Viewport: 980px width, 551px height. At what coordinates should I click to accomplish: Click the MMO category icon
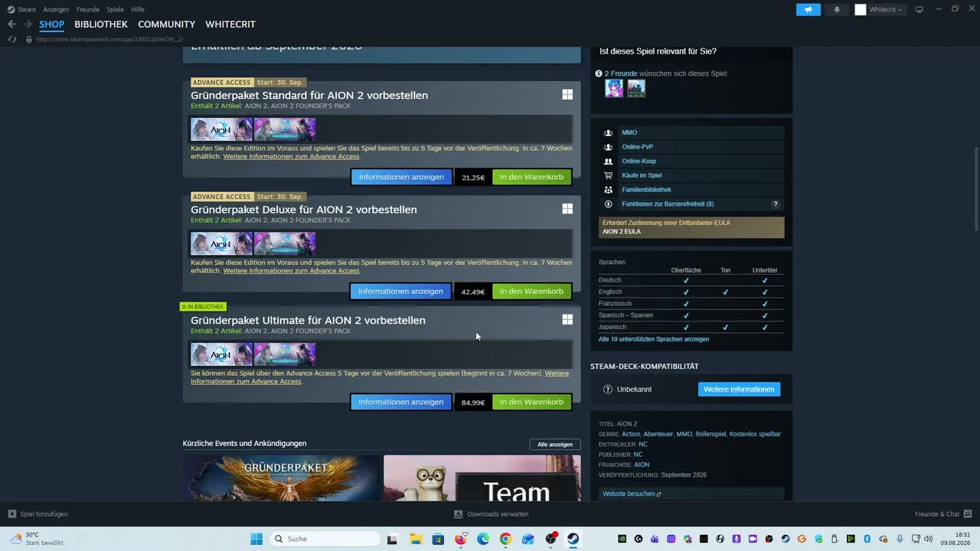(609, 132)
